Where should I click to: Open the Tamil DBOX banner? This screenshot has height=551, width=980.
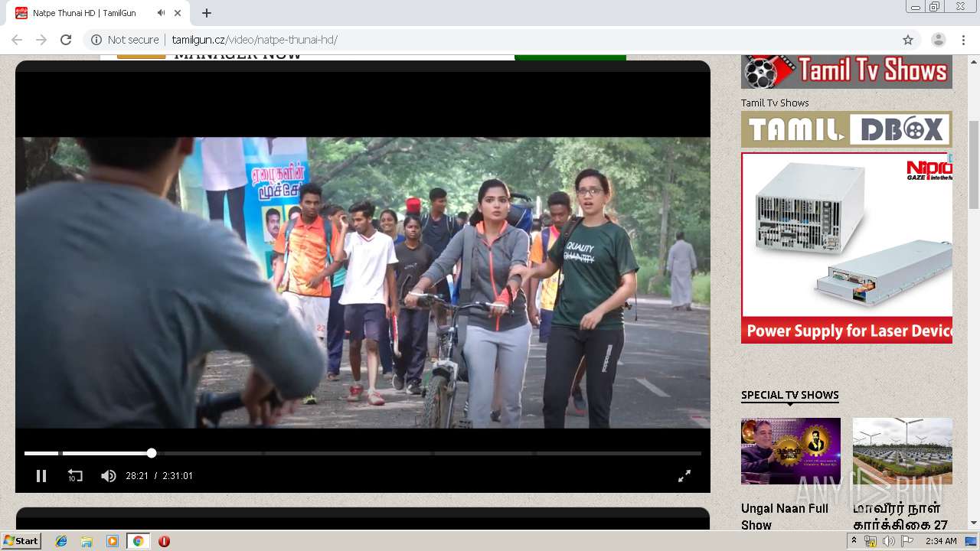(847, 129)
